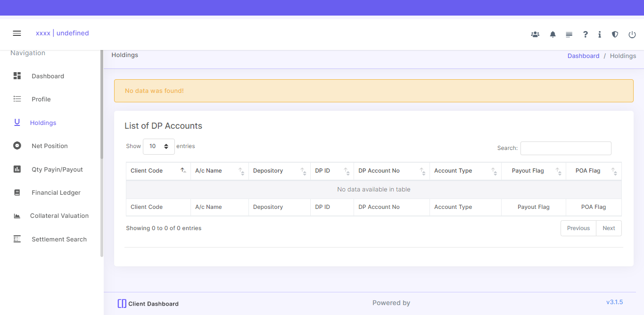644x315 pixels.
Task: Sort by A/c Name column header
Action: point(220,171)
